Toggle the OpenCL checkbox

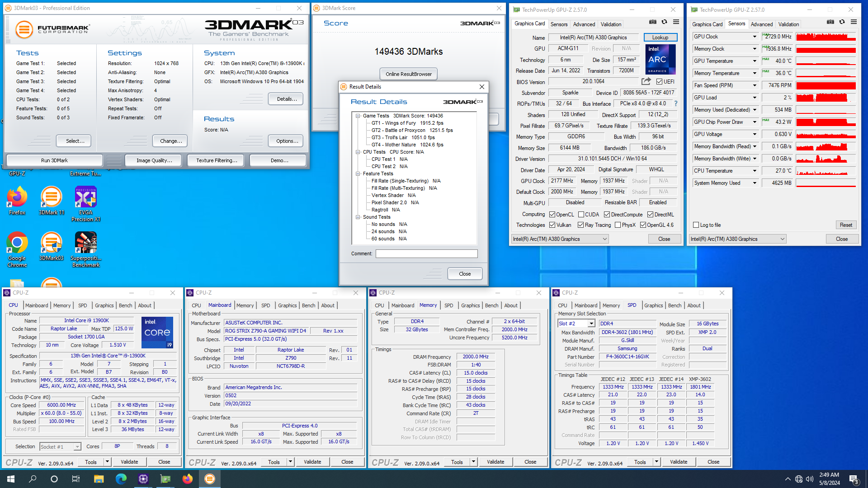point(552,214)
